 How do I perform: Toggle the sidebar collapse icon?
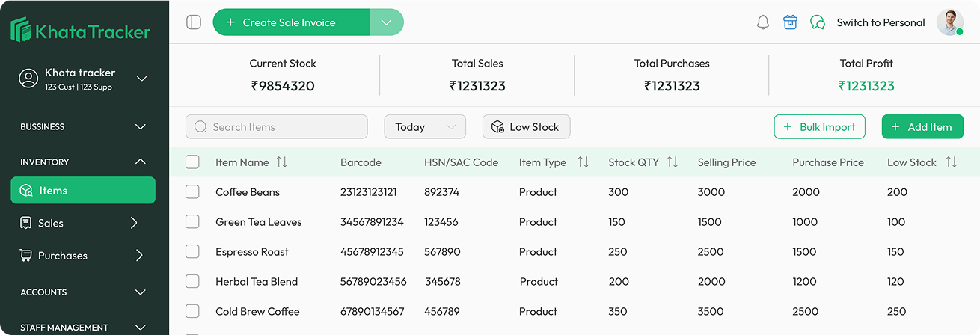coord(194,22)
